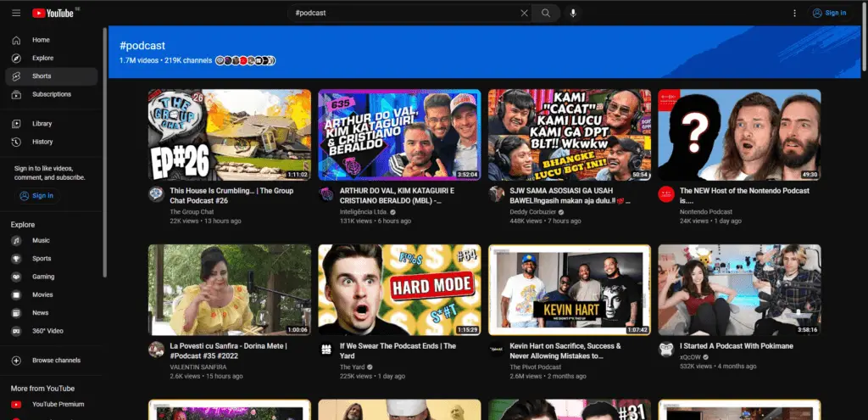This screenshot has width=868, height=420.
Task: Open Nontendo Podcast new host thumbnail
Action: pyautogui.click(x=739, y=135)
